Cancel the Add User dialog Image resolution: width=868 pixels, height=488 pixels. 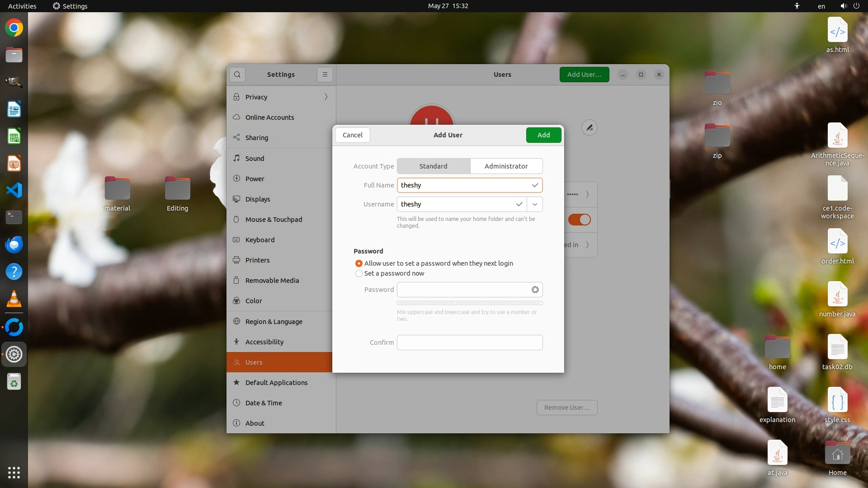tap(352, 135)
